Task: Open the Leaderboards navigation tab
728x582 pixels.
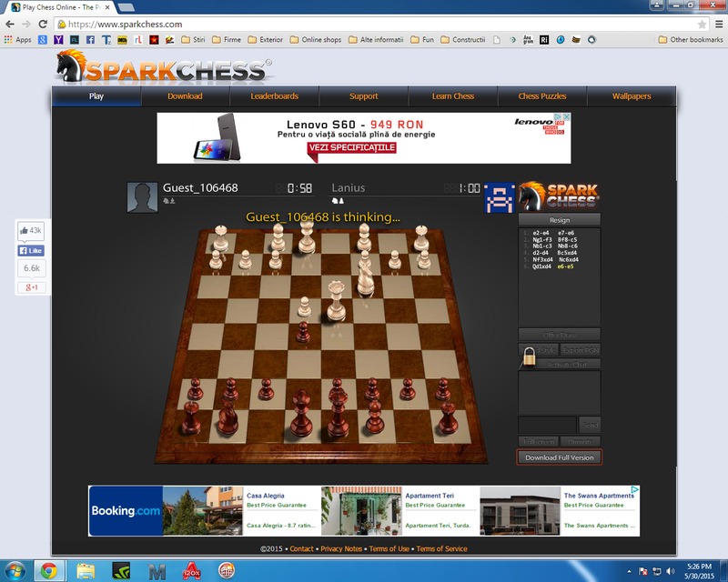Action: pyautogui.click(x=275, y=96)
